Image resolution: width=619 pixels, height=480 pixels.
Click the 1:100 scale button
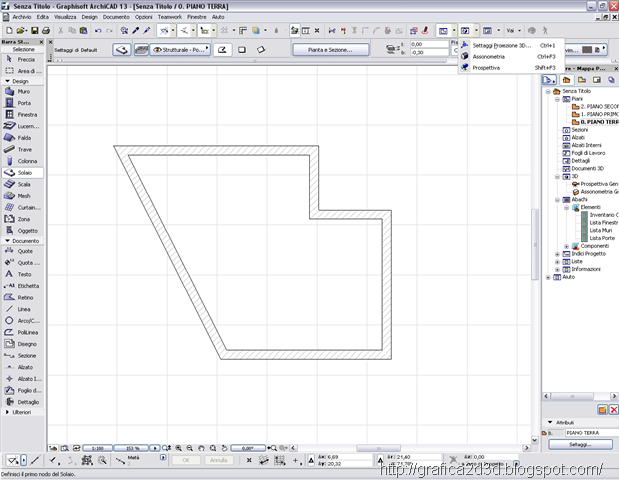coord(98,448)
